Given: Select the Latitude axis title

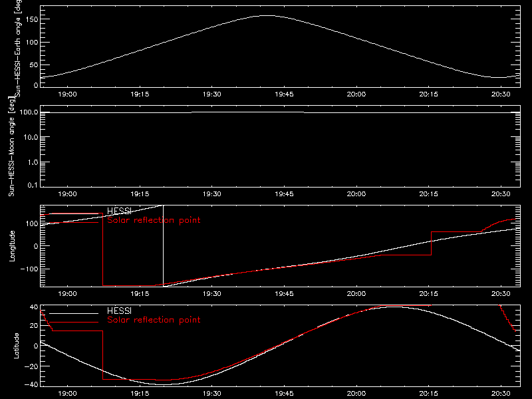Looking at the screenshot, I should pyautogui.click(x=16, y=346).
